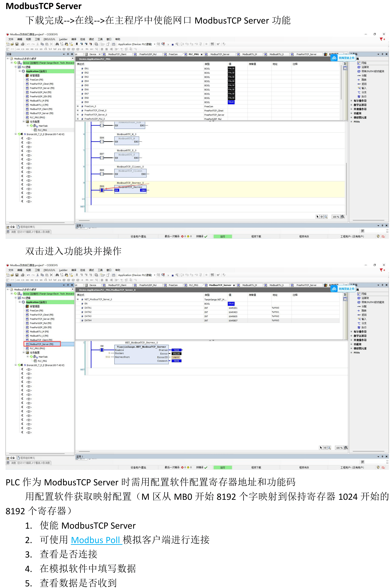Click the save icon in the ModbusTCP_Server window toolbar
The width and height of the screenshot is (391, 588).
tap(17, 275)
